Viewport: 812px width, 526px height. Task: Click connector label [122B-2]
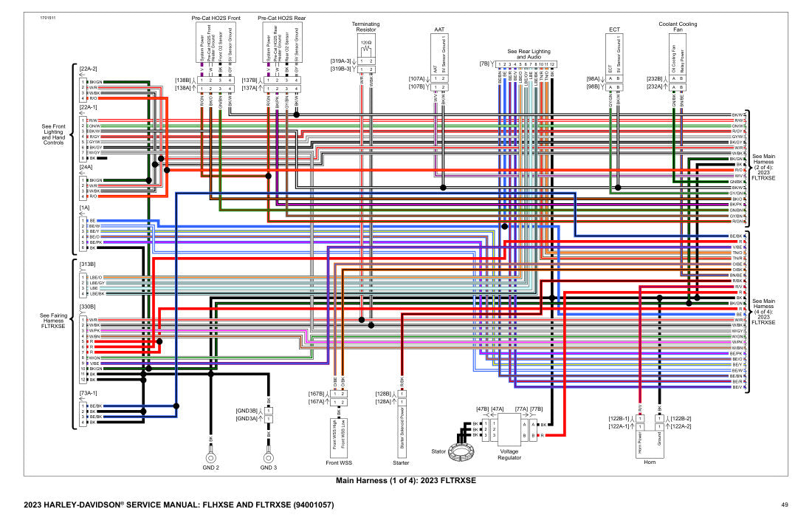coord(681,418)
